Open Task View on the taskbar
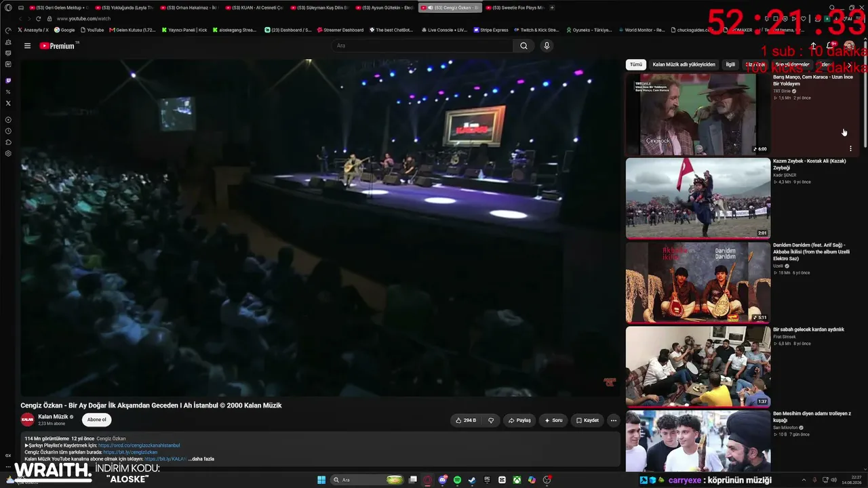The height and width of the screenshot is (488, 868). [x=413, y=480]
